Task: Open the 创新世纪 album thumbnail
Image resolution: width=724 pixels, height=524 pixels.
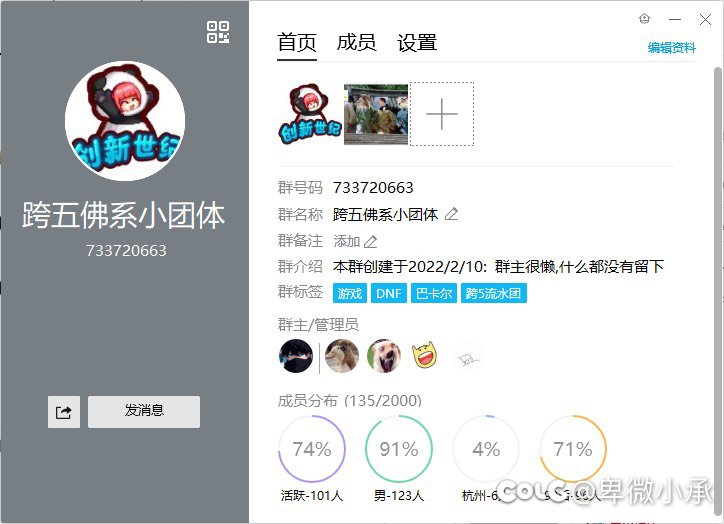Action: point(310,114)
